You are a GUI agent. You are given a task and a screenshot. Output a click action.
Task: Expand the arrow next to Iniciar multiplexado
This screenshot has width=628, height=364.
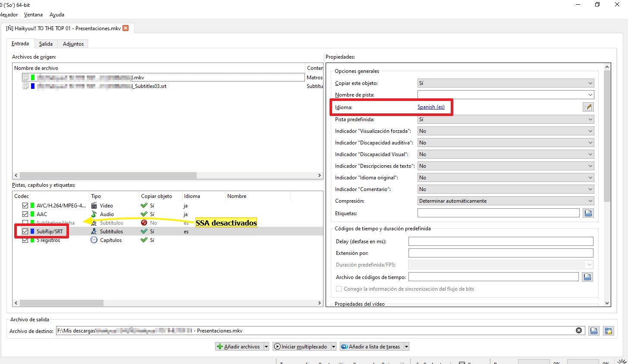(x=333, y=347)
